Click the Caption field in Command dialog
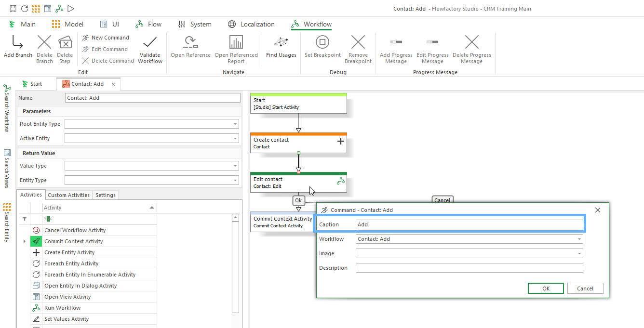 pos(470,224)
